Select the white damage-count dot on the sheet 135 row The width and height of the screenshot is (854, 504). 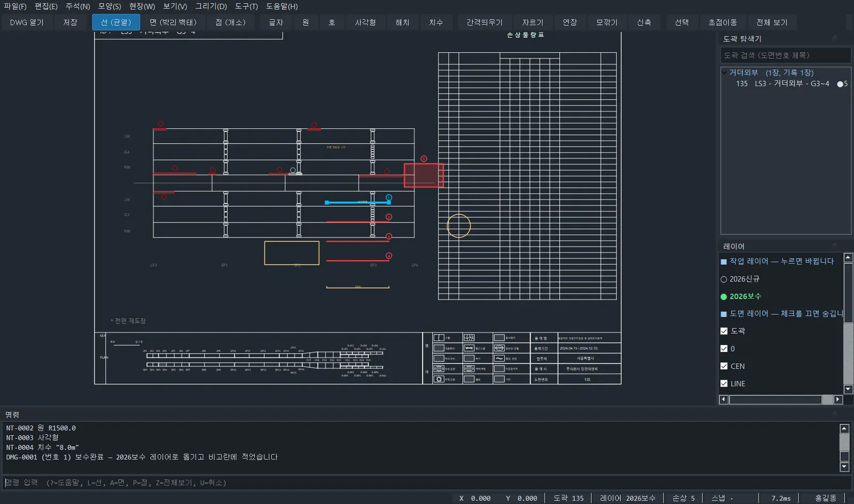840,84
